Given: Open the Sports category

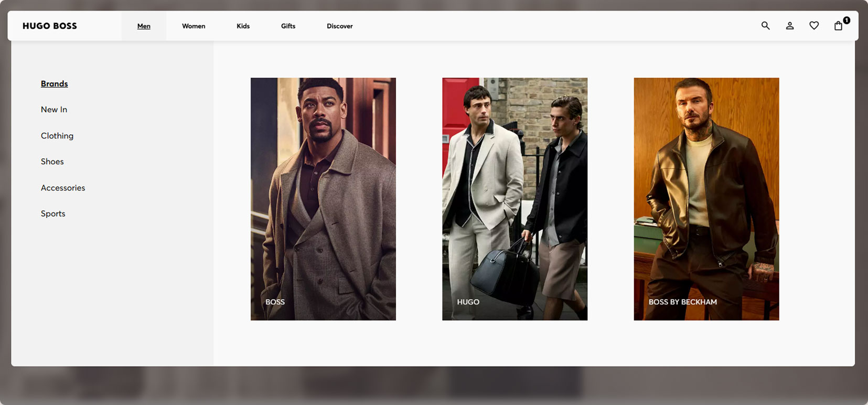Looking at the screenshot, I should pyautogui.click(x=53, y=214).
